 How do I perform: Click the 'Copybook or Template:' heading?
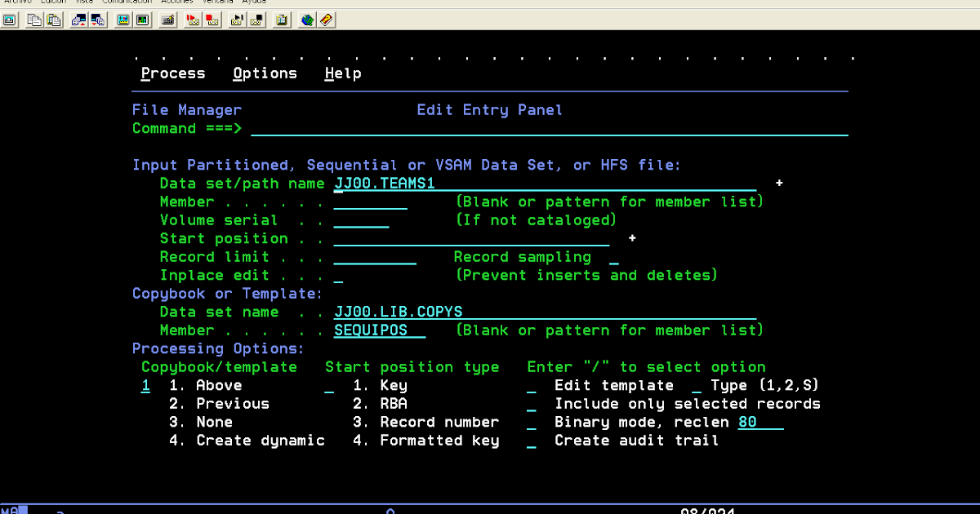(228, 294)
